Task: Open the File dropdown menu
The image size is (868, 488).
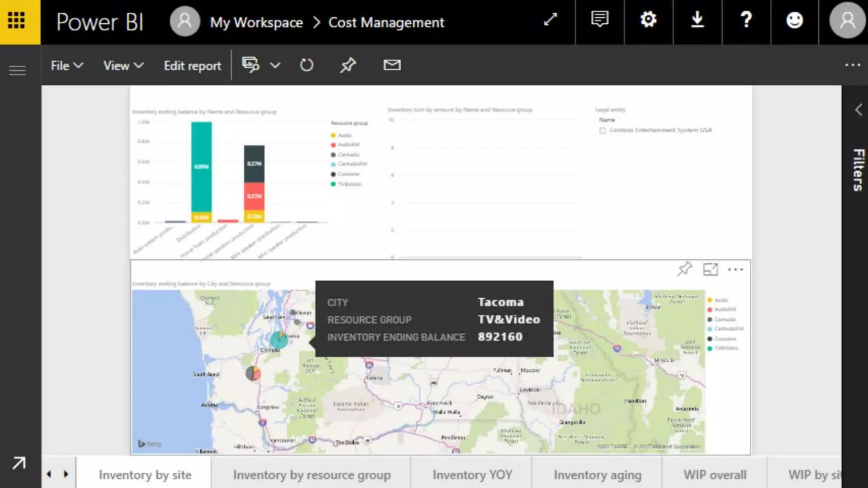Action: pyautogui.click(x=67, y=66)
